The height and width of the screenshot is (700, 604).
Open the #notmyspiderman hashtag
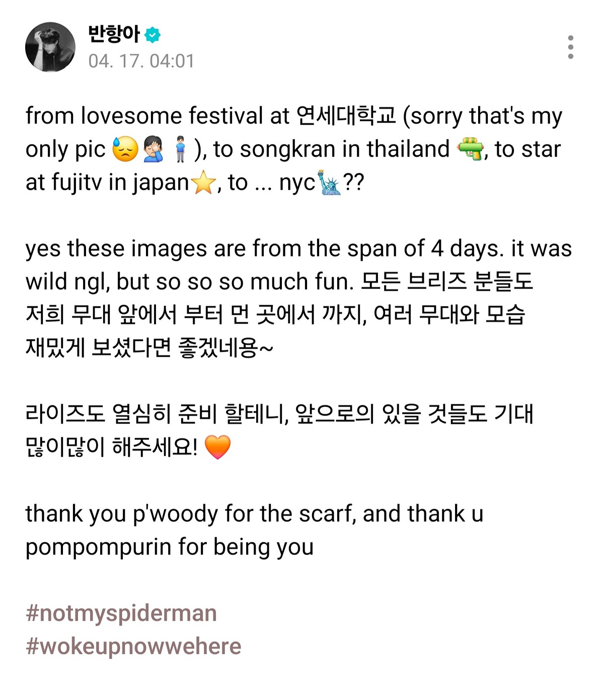pyautogui.click(x=121, y=613)
